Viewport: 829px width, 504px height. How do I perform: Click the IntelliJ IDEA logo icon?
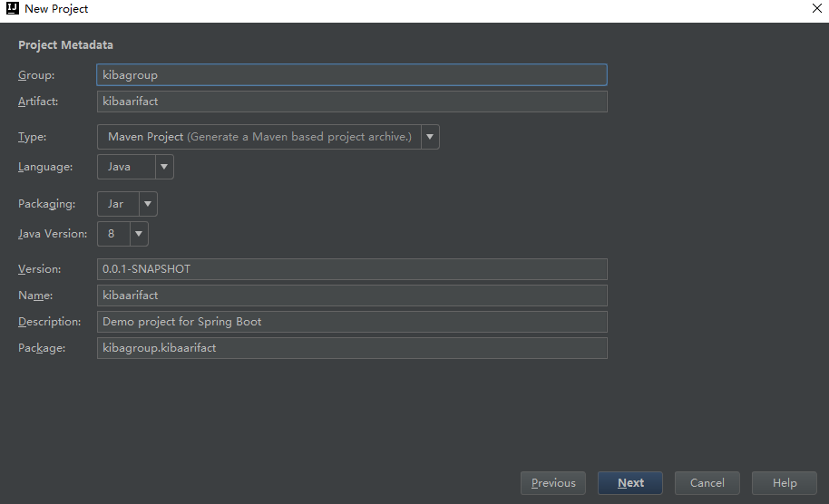click(13, 9)
